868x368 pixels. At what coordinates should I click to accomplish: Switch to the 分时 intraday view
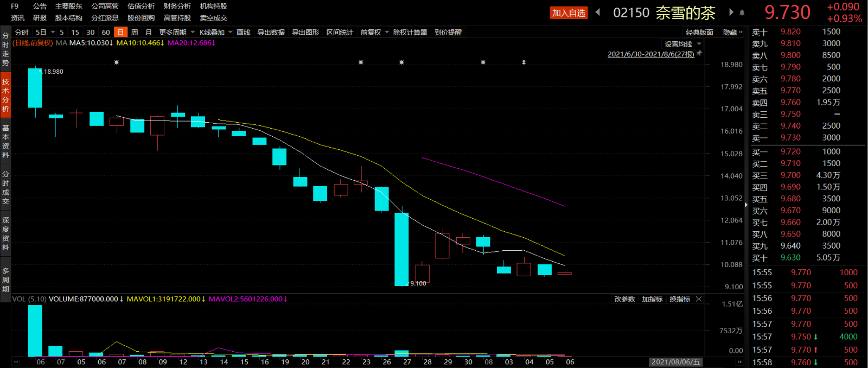(x=22, y=32)
